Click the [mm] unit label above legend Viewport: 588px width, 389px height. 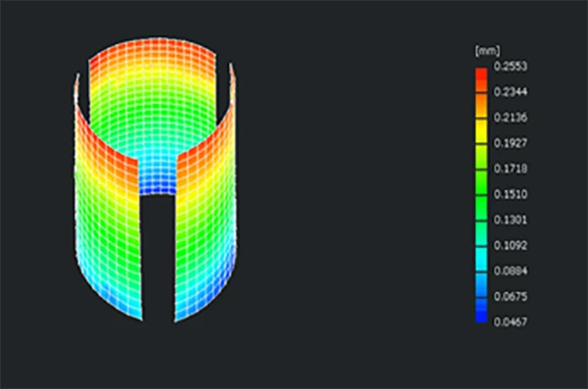click(x=487, y=51)
